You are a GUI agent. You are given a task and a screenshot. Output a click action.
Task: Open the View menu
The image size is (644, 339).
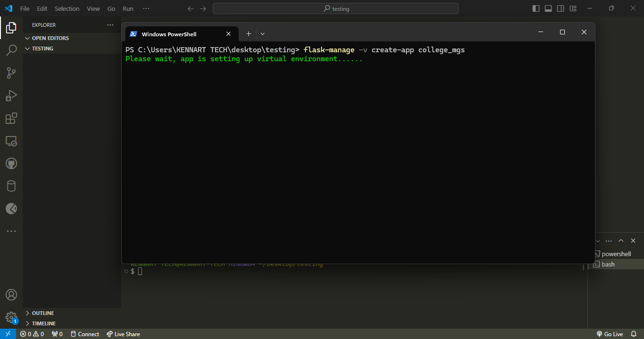click(x=93, y=8)
